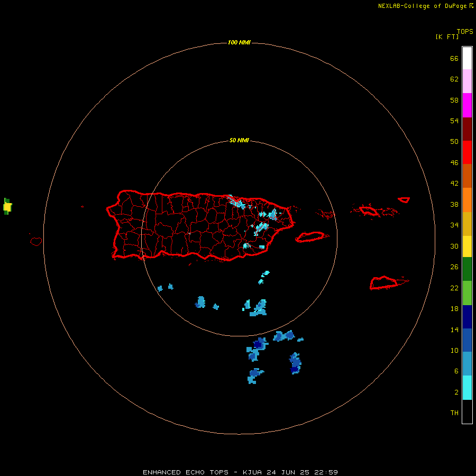Click the legend value 18
The image size is (476, 476).
pyautogui.click(x=454, y=309)
